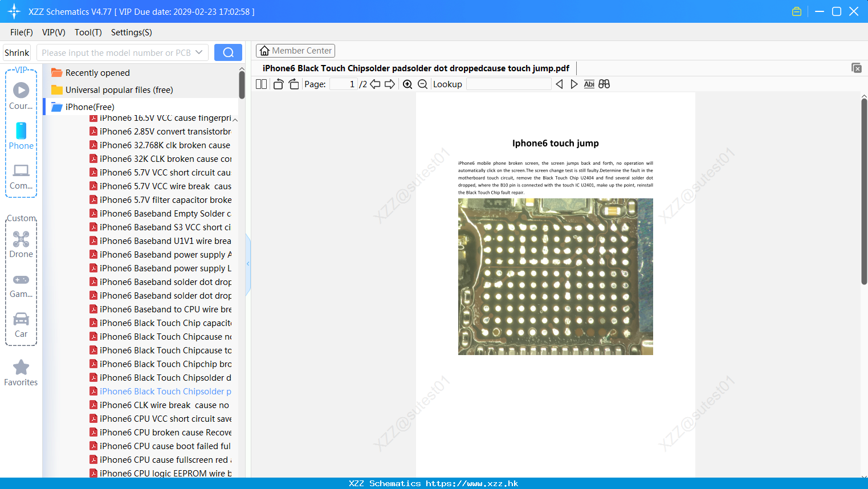
Task: Open iPhone6 Baseband Empty Solder file
Action: [160, 214]
